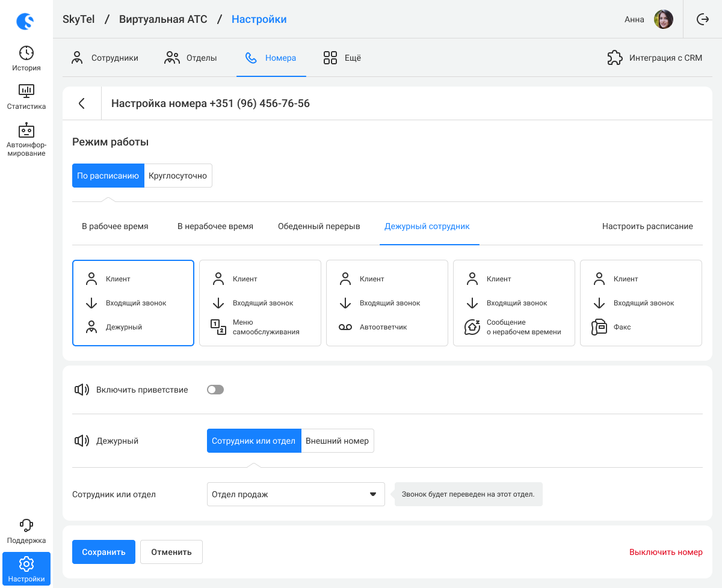Click the Сохранить button
Image resolution: width=722 pixels, height=588 pixels.
(x=103, y=552)
